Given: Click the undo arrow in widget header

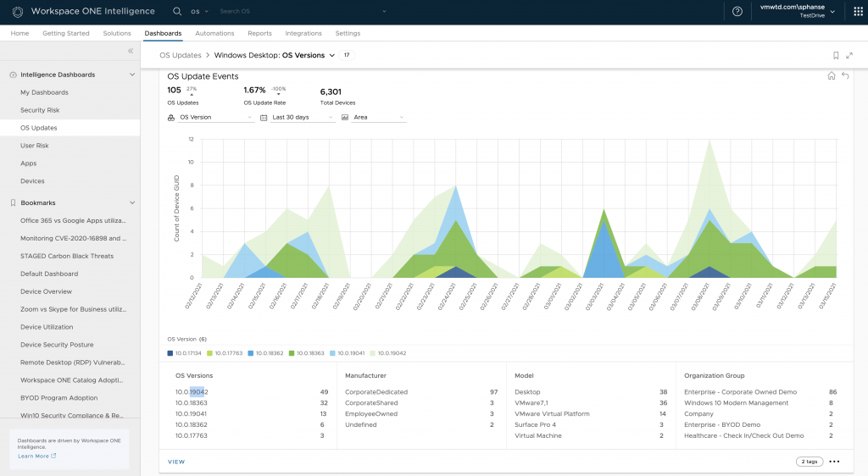Looking at the screenshot, I should click(x=845, y=76).
